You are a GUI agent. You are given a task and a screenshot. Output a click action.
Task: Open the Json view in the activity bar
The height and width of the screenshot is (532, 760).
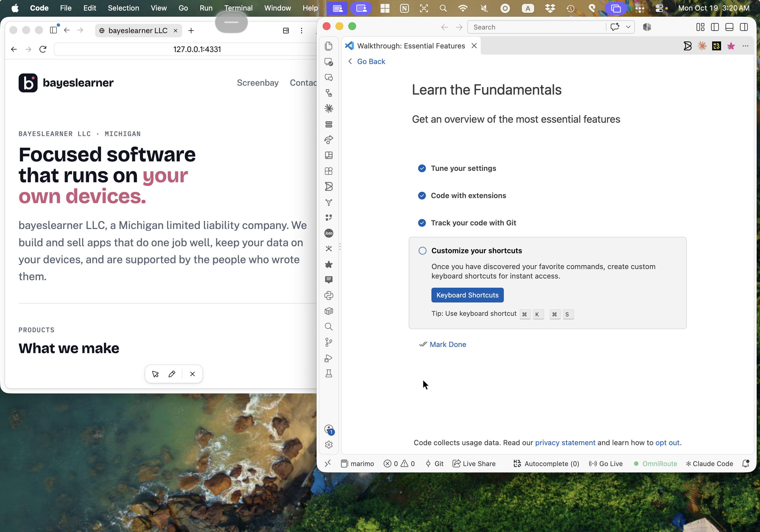(x=329, y=233)
